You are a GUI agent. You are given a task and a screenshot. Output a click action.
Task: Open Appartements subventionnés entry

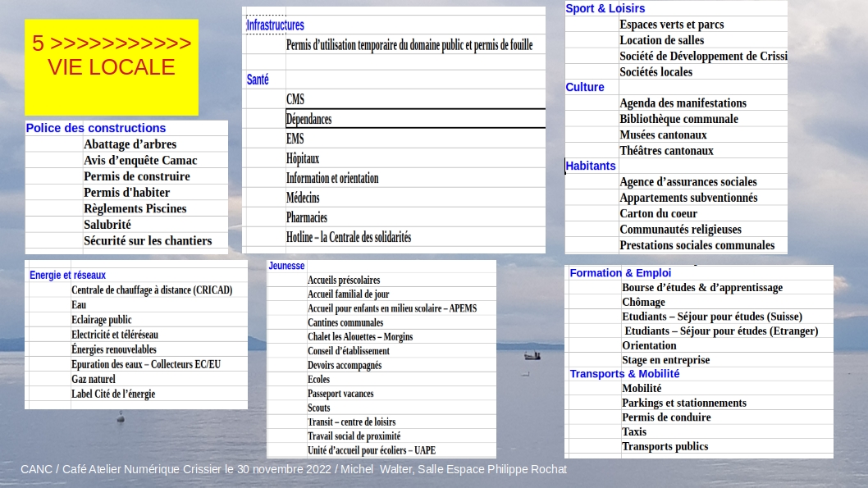pyautogui.click(x=688, y=198)
